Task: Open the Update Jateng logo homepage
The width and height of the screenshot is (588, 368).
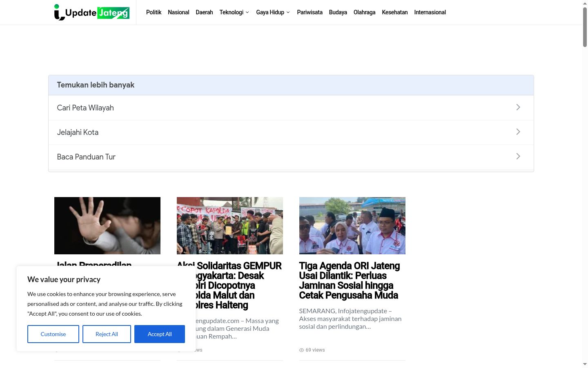Action: click(92, 12)
